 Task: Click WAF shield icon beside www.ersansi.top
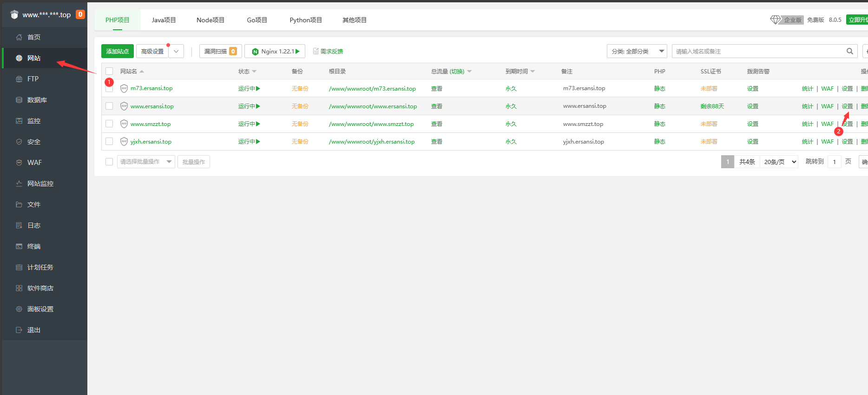(124, 106)
